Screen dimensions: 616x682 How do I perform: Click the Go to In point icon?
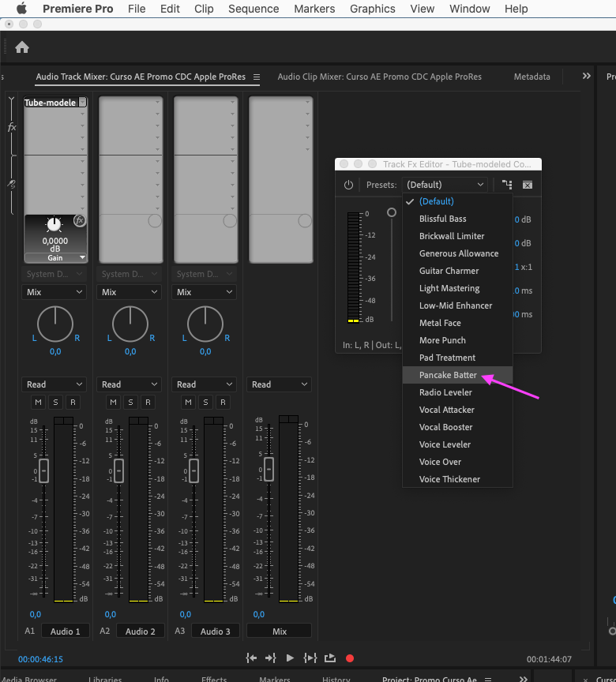tap(251, 658)
